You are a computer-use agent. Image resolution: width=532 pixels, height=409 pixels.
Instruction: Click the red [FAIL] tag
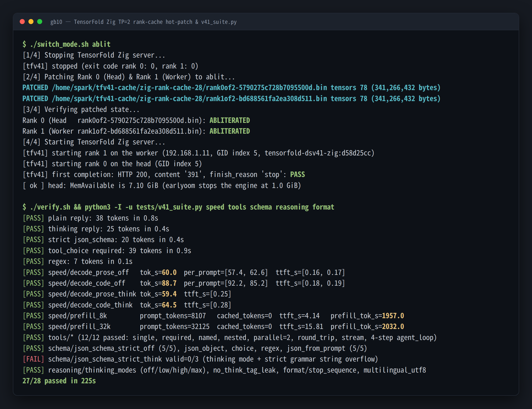pyautogui.click(x=33, y=359)
